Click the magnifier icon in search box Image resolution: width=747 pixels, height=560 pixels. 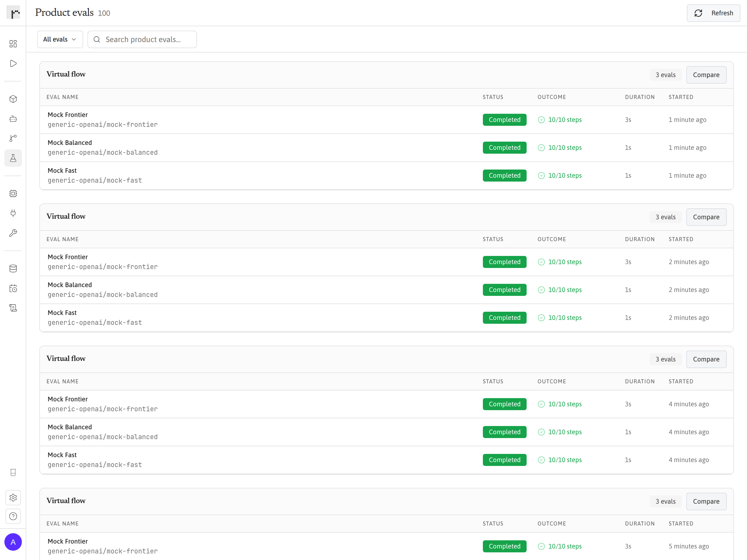click(97, 40)
